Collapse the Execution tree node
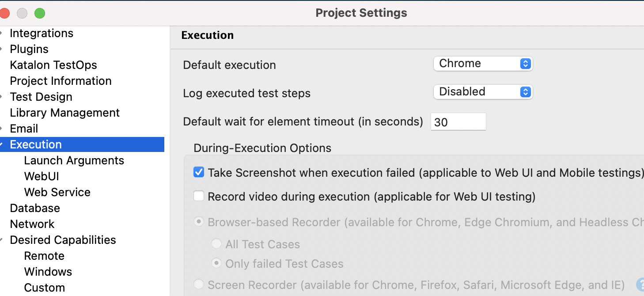Screen dimensions: 644x296 2,145
